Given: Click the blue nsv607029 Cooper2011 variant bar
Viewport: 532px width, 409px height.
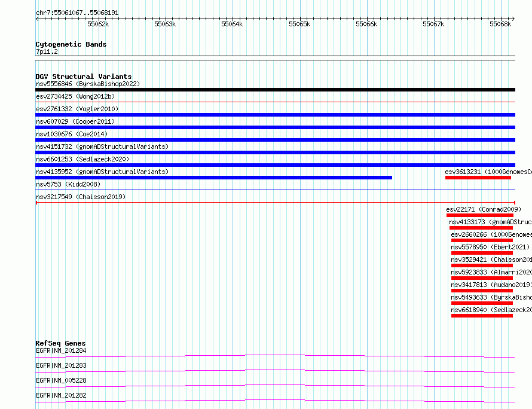Looking at the screenshot, I should tap(275, 127).
